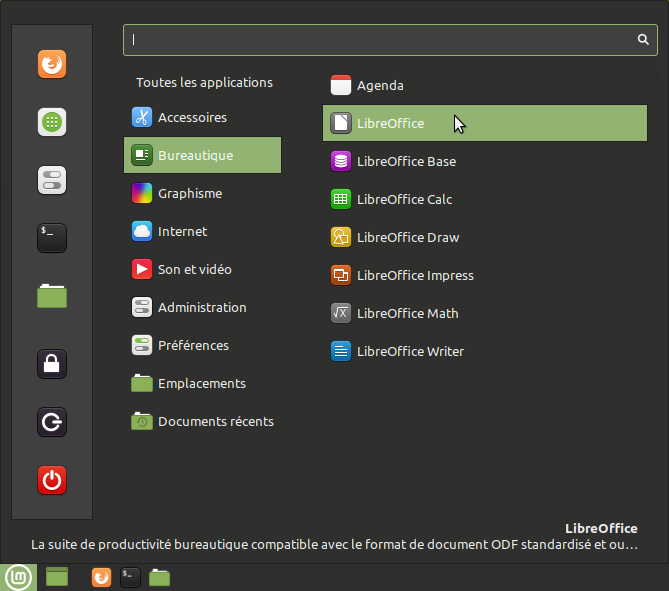Open the Emplacements category label
This screenshot has width=669, height=591.
202,383
